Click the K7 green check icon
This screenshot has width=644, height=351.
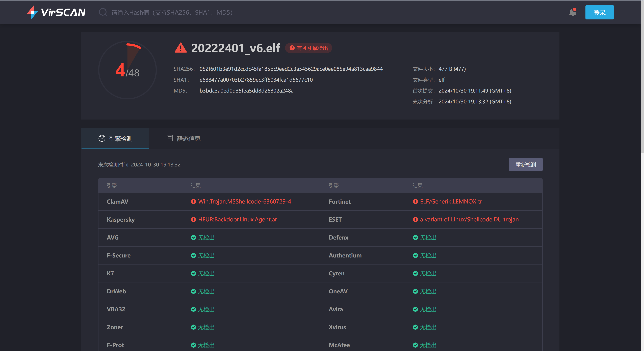(x=193, y=274)
